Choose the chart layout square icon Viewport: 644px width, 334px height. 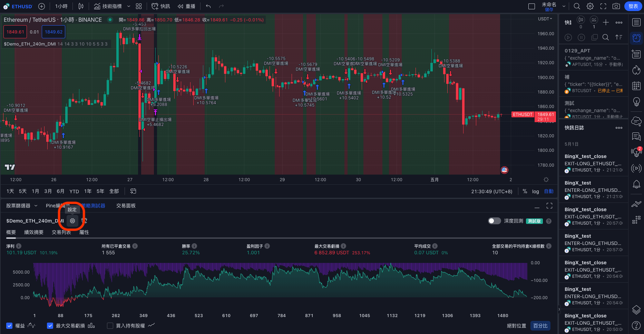point(532,6)
